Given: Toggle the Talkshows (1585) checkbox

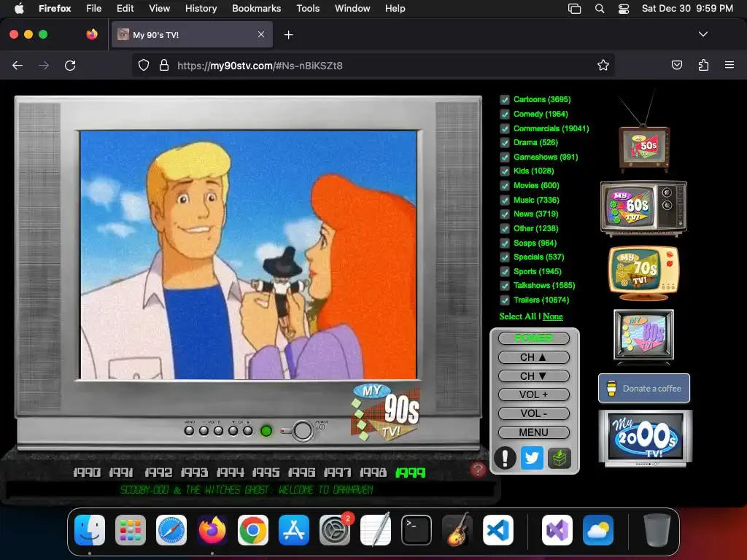Looking at the screenshot, I should (x=505, y=286).
